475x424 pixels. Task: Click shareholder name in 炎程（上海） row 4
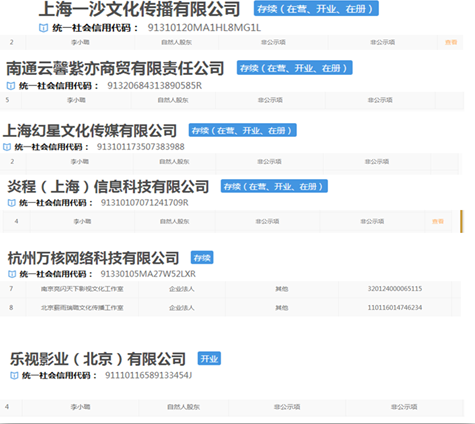(82, 221)
